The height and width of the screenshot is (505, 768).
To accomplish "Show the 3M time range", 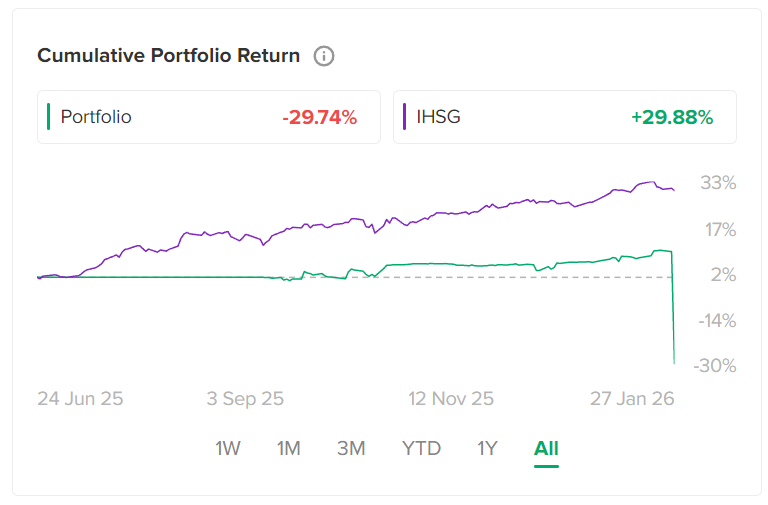I will click(x=351, y=448).
